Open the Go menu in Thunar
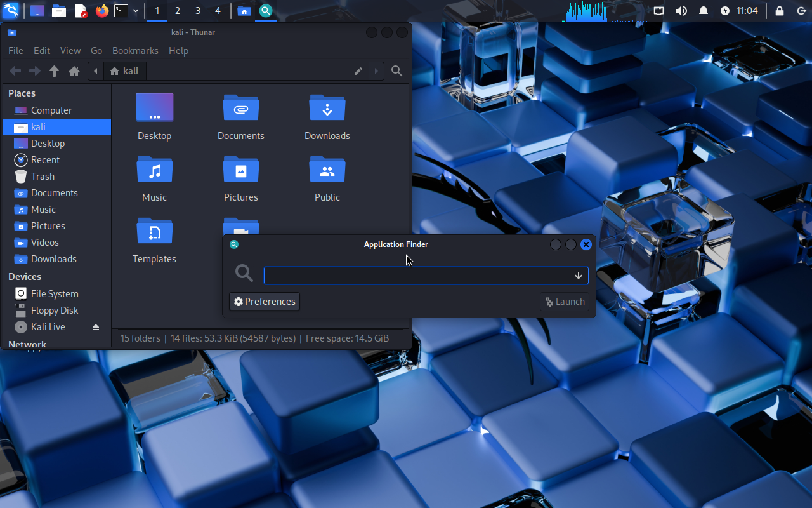Image resolution: width=812 pixels, height=508 pixels. 96,51
